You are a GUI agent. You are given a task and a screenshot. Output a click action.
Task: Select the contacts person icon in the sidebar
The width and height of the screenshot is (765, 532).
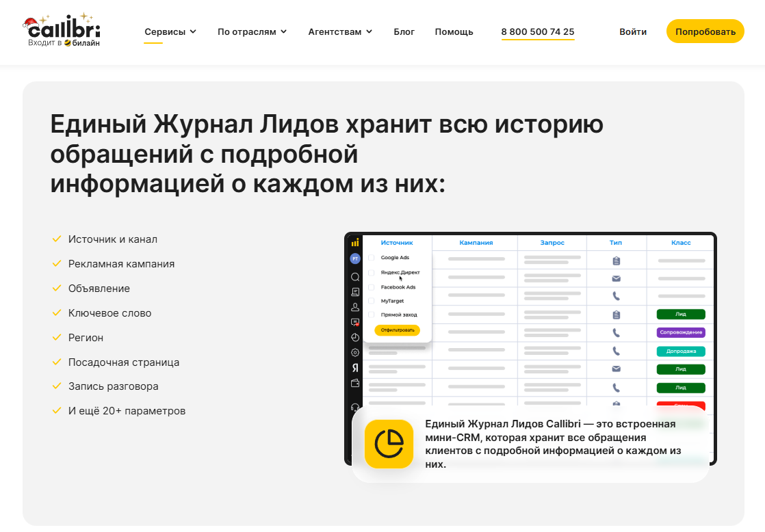tap(354, 307)
